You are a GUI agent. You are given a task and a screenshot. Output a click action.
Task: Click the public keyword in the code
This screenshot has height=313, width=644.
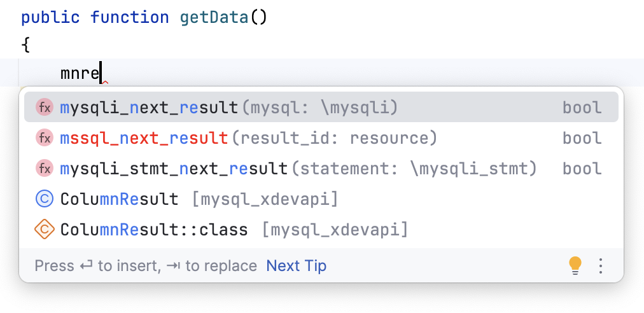coord(52,17)
